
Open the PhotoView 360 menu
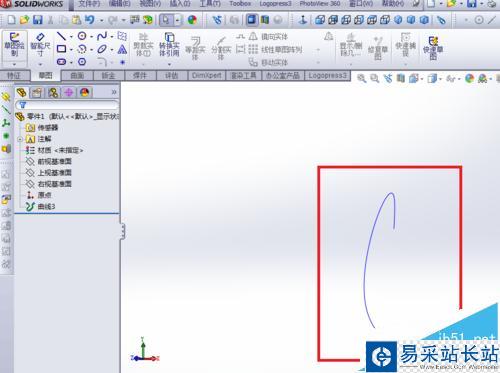(320, 4)
